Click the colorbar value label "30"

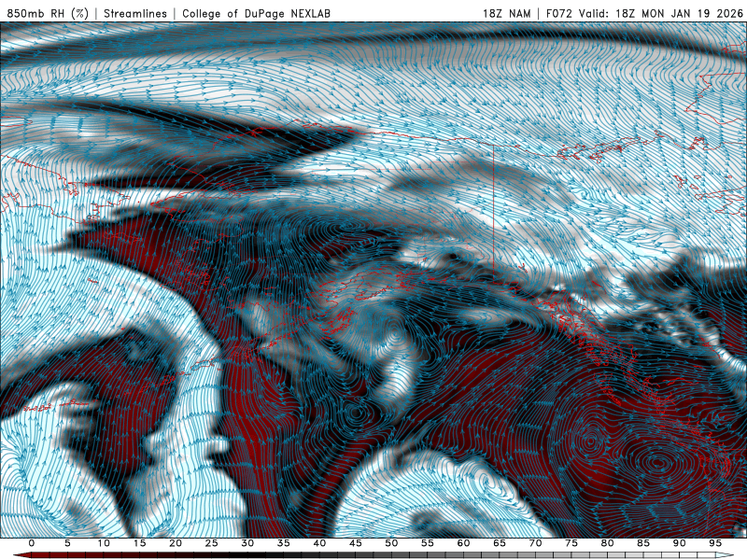click(247, 543)
